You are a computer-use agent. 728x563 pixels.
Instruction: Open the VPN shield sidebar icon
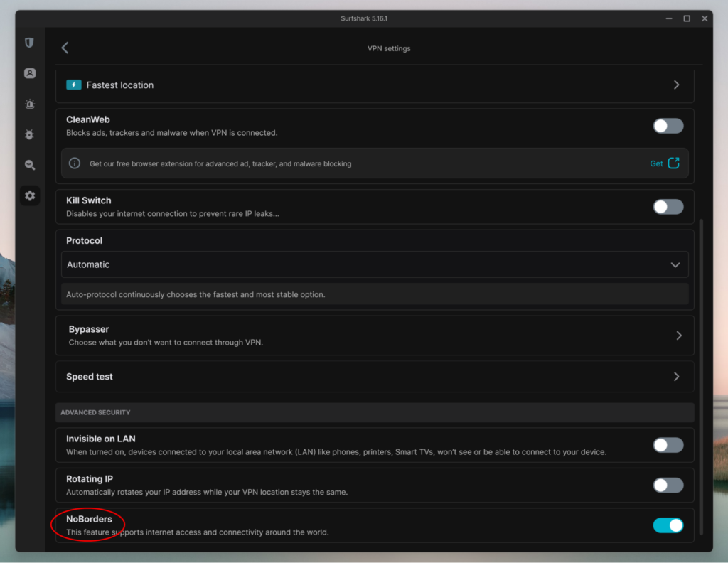pos(29,43)
